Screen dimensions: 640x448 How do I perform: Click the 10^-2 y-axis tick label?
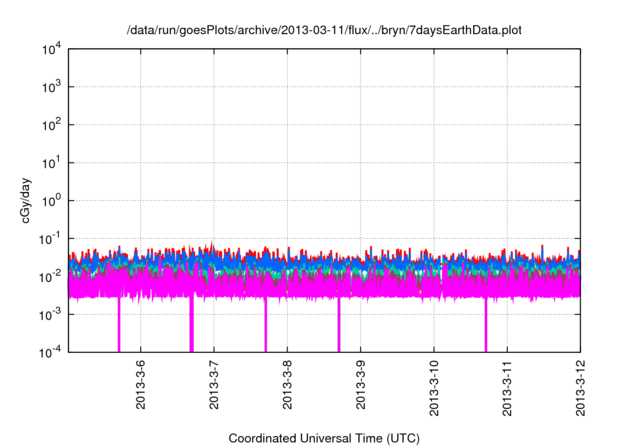click(x=50, y=277)
